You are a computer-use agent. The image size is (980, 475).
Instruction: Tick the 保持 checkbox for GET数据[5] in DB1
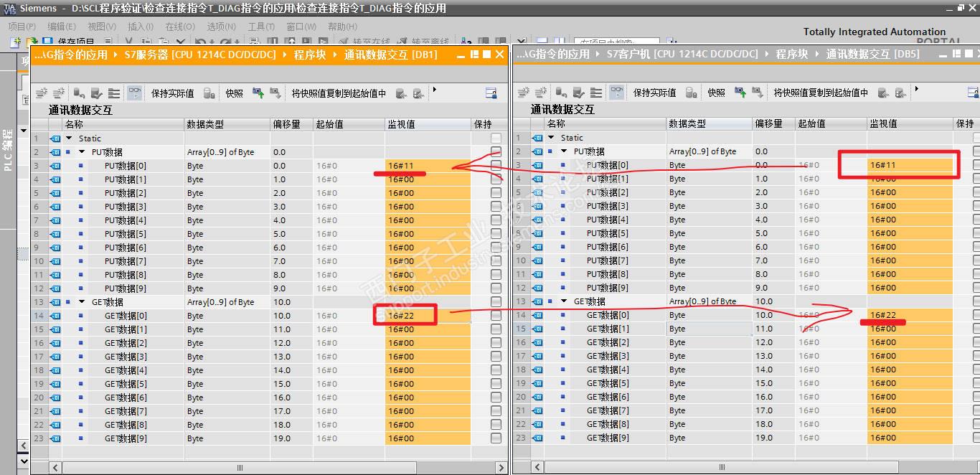[496, 384]
